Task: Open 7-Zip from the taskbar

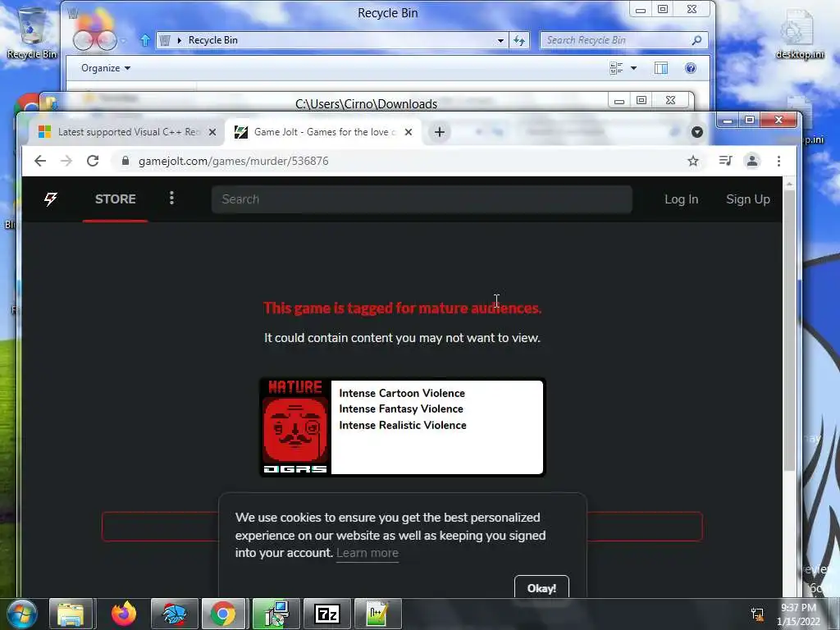Action: pyautogui.click(x=326, y=614)
